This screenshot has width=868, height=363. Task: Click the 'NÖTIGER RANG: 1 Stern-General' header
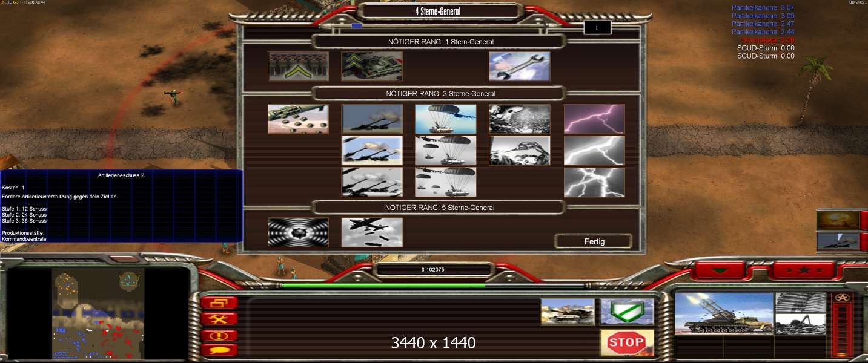pos(440,42)
